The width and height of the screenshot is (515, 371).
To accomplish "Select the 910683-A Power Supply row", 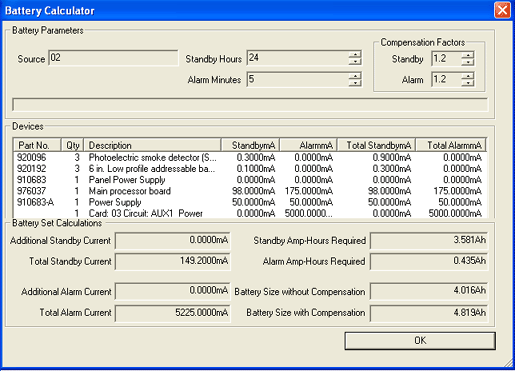I will [x=250, y=202].
